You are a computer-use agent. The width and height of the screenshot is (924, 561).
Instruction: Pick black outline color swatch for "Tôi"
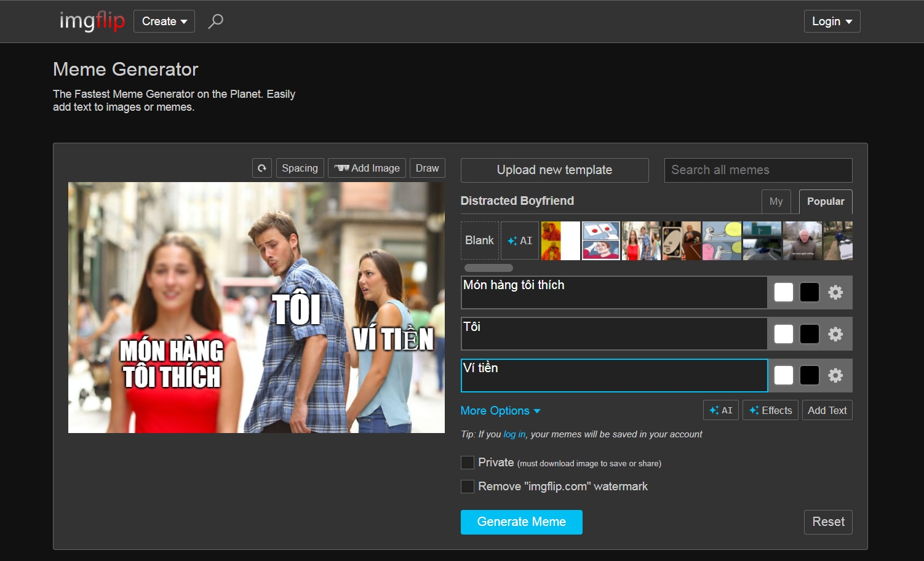809,334
